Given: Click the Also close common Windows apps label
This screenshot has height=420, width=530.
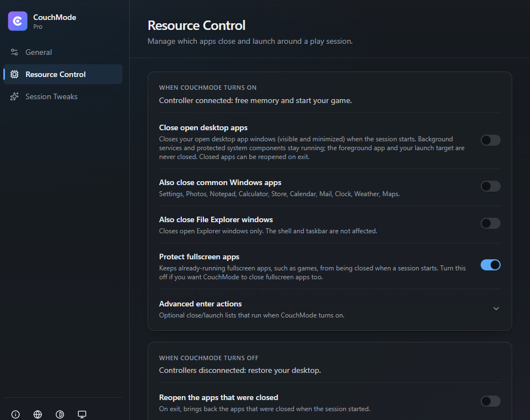Looking at the screenshot, I should click(x=220, y=182).
